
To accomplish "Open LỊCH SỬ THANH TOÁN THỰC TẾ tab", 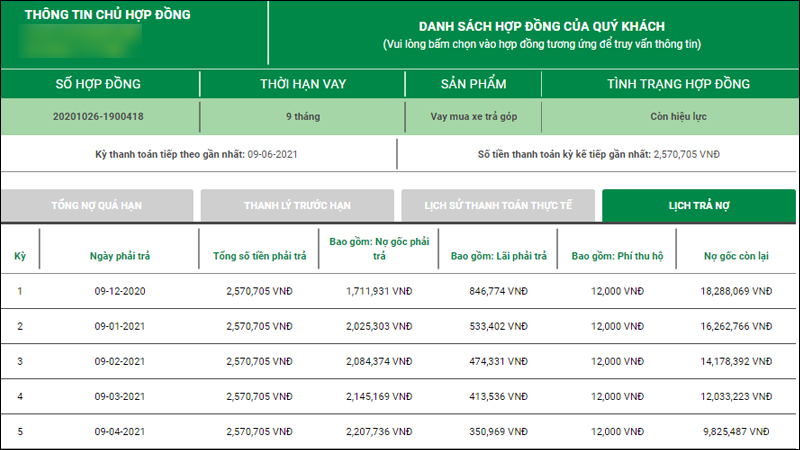I will [x=498, y=205].
